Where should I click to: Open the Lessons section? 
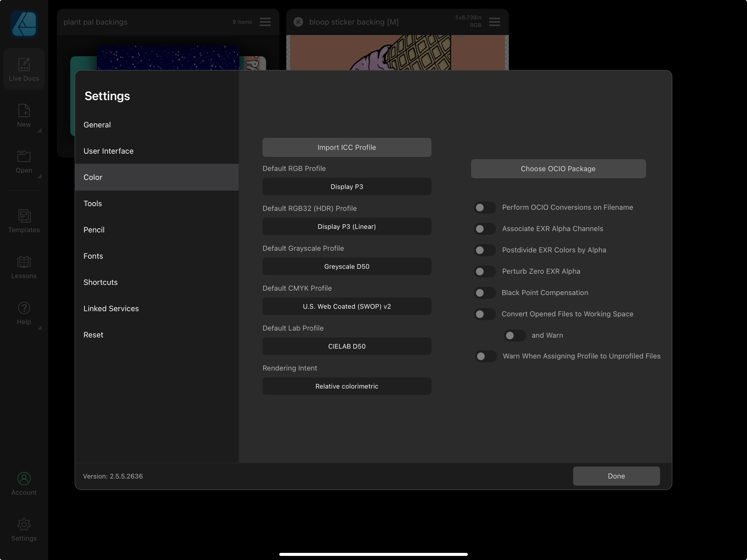[x=24, y=267]
